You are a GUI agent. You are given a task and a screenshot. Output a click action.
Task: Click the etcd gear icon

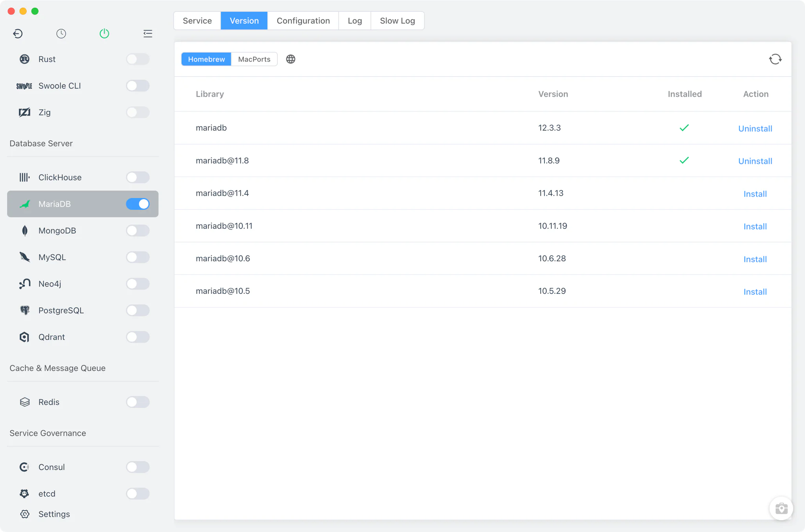[x=24, y=493]
